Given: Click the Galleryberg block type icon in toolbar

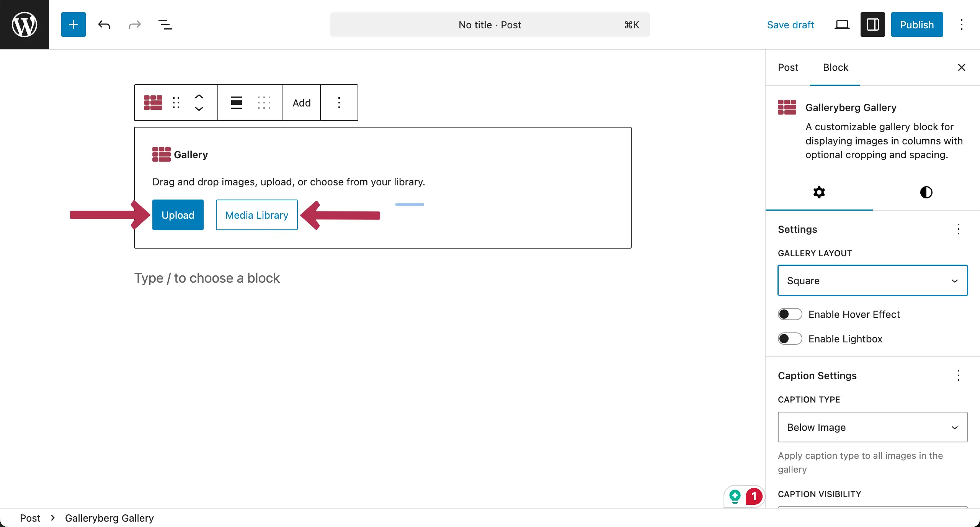Looking at the screenshot, I should pos(153,103).
